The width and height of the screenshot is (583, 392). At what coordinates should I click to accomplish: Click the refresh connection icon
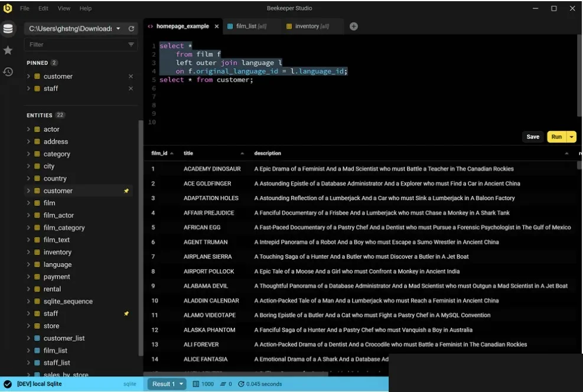coord(131,28)
